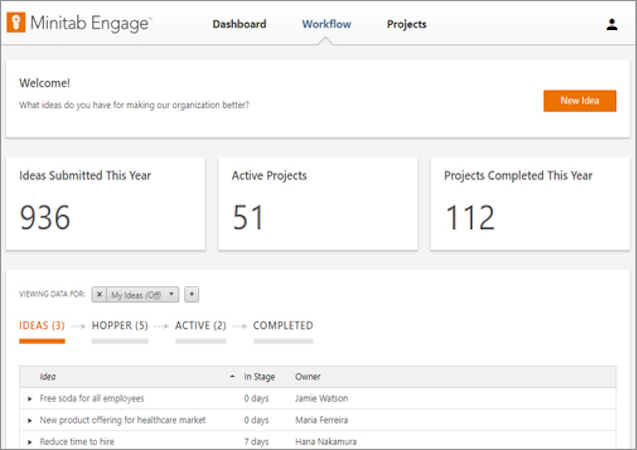Expand the Reduce time to hire row
This screenshot has height=450, width=637.
pos(30,441)
